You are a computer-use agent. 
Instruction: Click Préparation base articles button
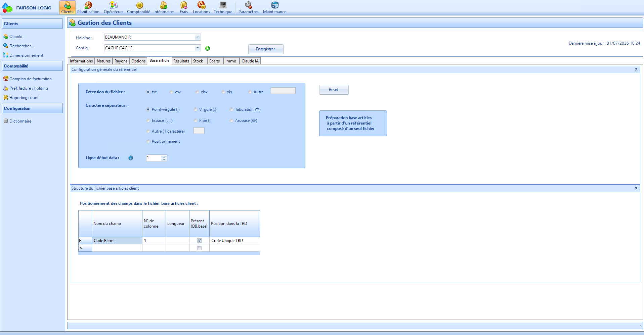pos(353,123)
